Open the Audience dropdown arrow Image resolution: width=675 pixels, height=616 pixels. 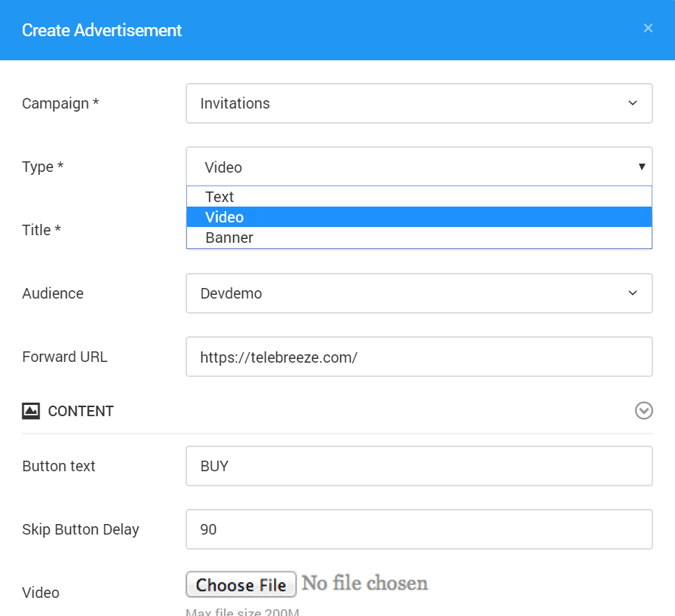point(633,293)
